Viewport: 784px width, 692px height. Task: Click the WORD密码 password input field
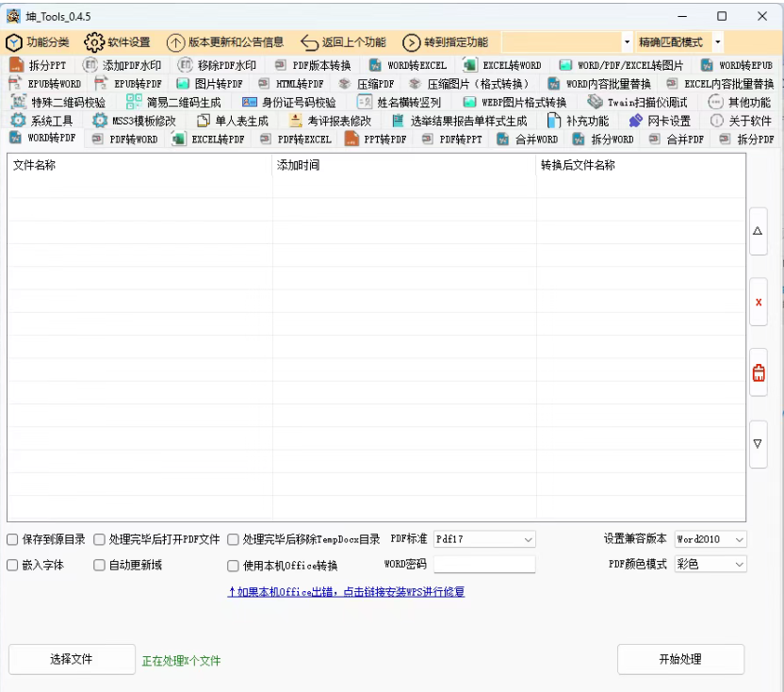pos(483,565)
